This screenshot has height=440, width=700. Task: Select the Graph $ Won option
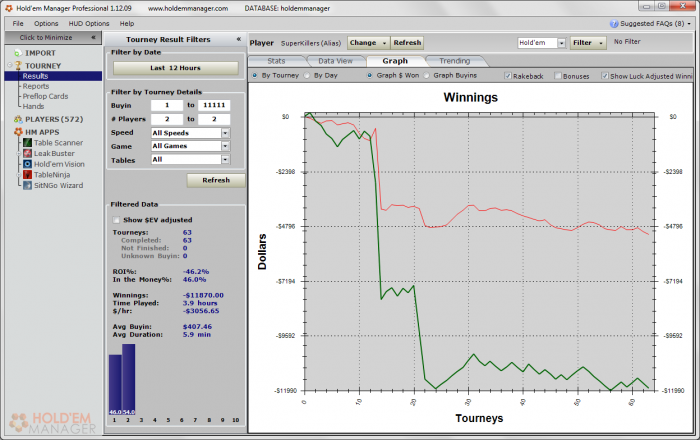pyautogui.click(x=370, y=75)
